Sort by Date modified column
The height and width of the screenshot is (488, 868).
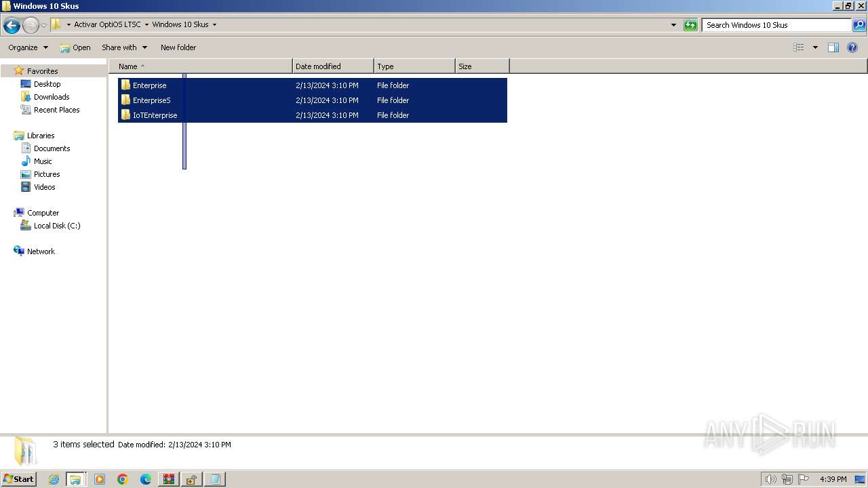tap(333, 66)
